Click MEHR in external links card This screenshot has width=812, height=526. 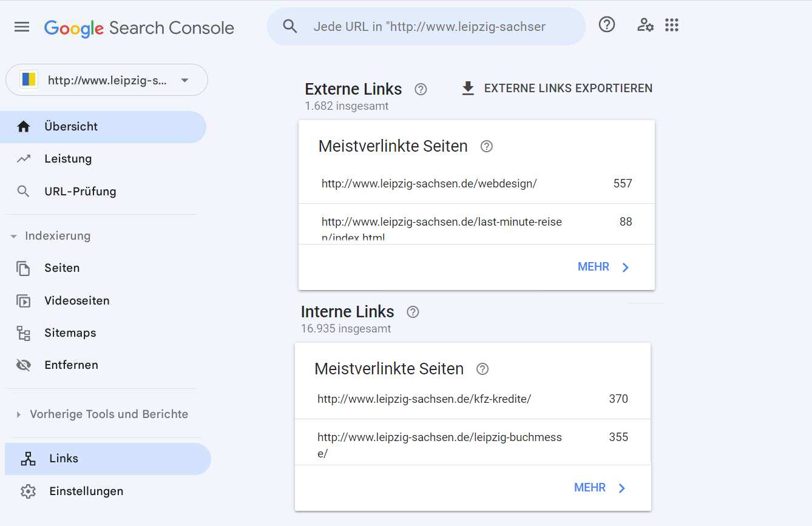(594, 267)
